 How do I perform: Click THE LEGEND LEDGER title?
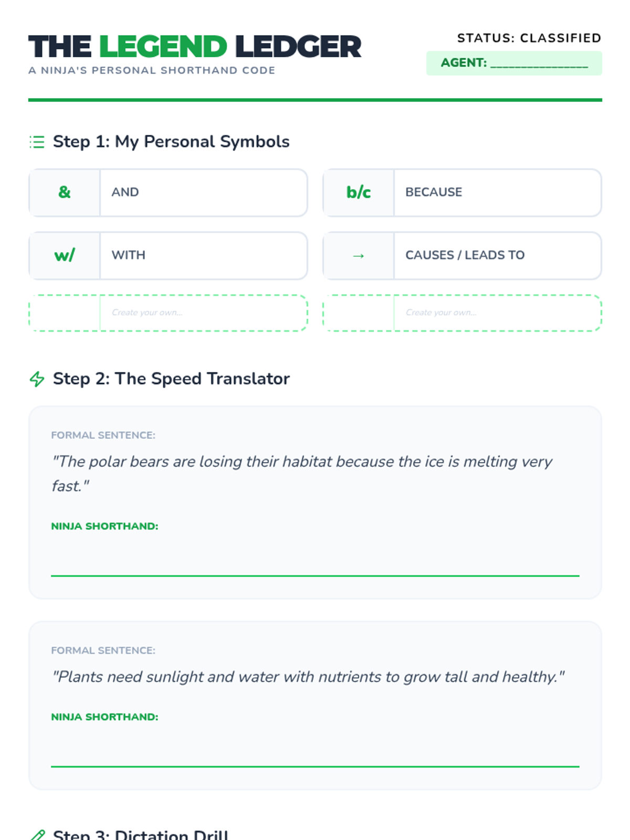point(195,47)
